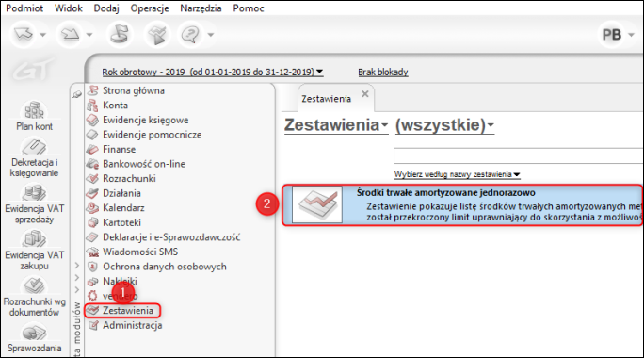The width and height of the screenshot is (644, 358).
Task: Open Wybierz według nazwy zestawienia dropdown
Action: tap(458, 174)
